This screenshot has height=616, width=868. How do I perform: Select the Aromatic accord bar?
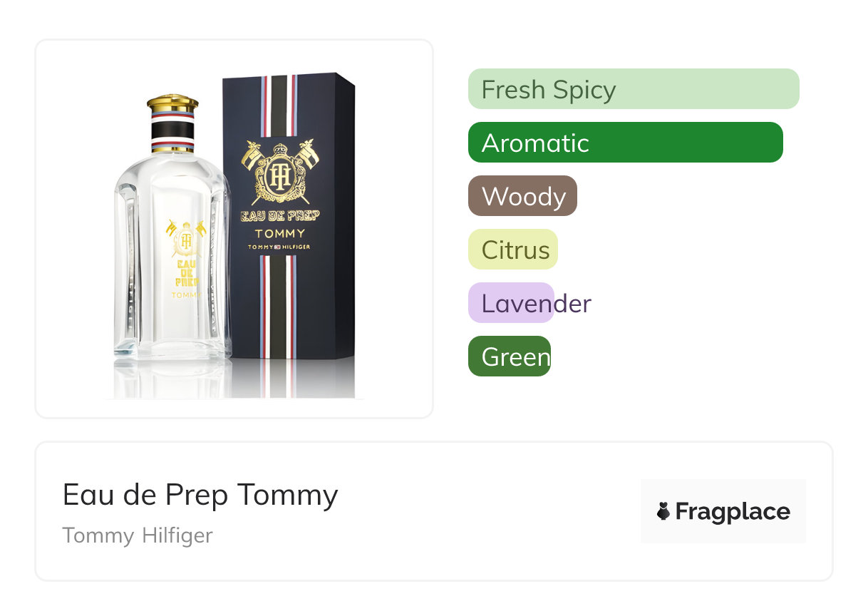625,143
